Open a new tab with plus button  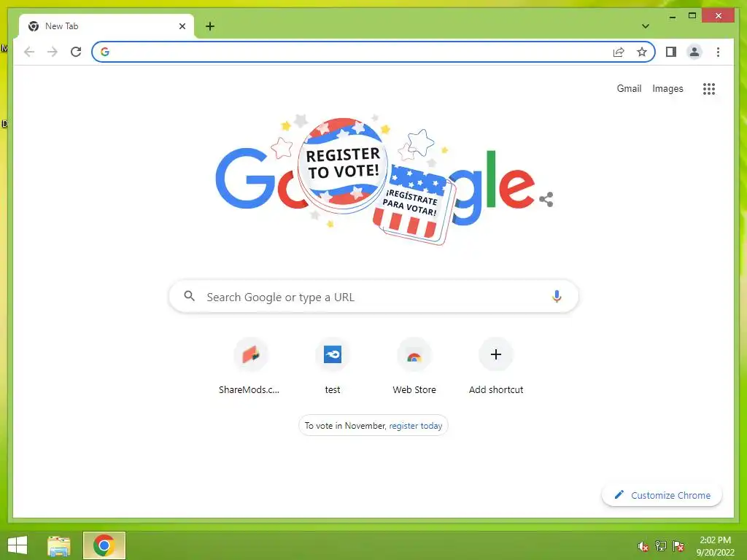[x=210, y=26]
